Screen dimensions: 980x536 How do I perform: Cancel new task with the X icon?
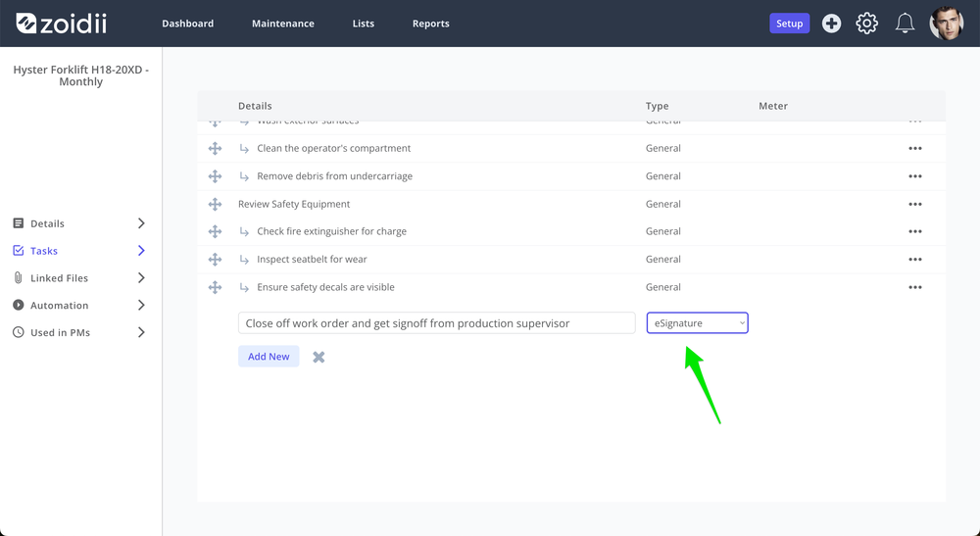click(x=318, y=357)
